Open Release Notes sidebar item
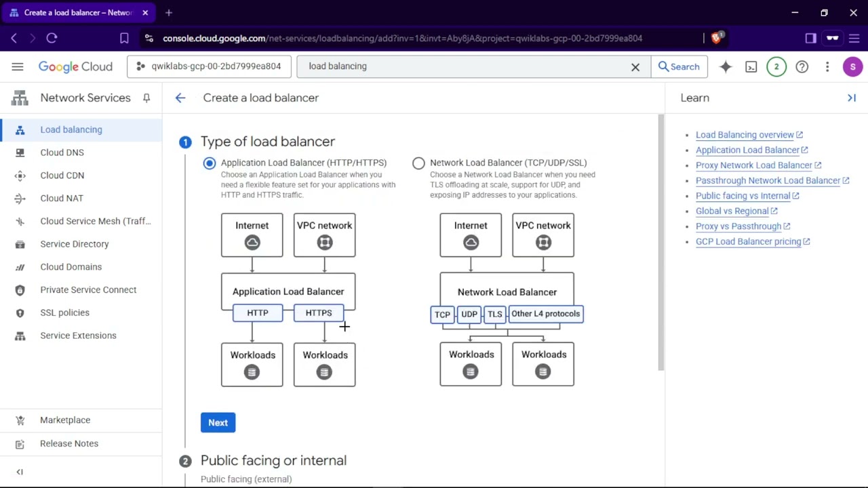 click(x=81, y=443)
